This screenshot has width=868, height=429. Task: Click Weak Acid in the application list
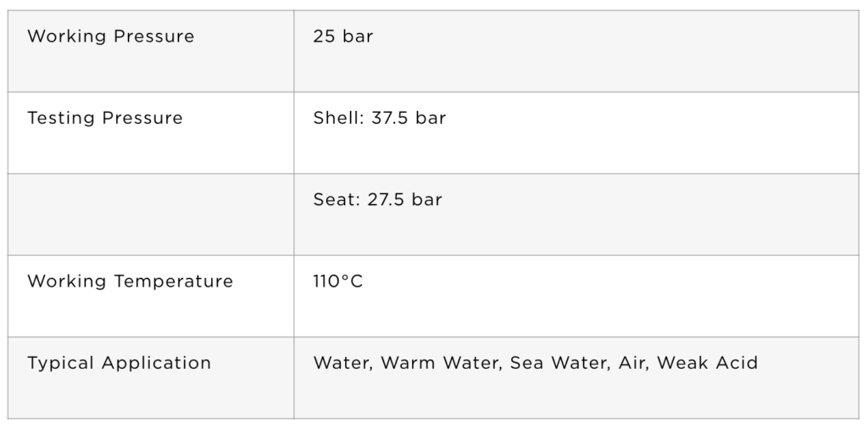point(707,363)
